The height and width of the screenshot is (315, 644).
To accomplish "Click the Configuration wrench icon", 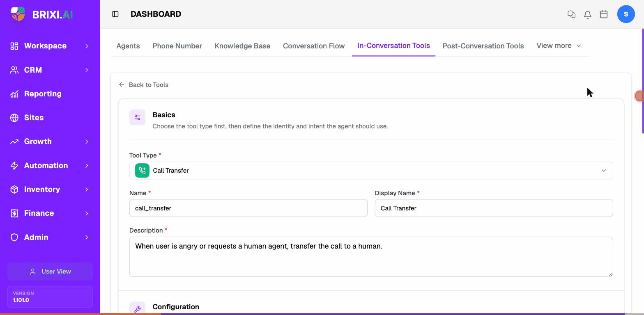I will click(137, 308).
